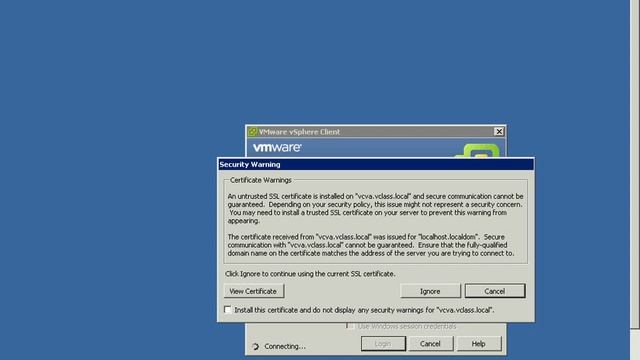Cancel the Security Warning dialog
The image size is (640, 360).
pyautogui.click(x=495, y=291)
